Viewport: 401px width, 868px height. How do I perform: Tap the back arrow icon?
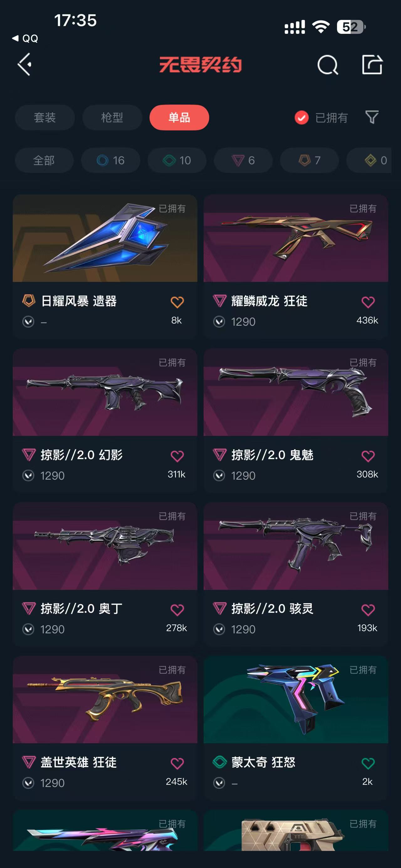25,64
